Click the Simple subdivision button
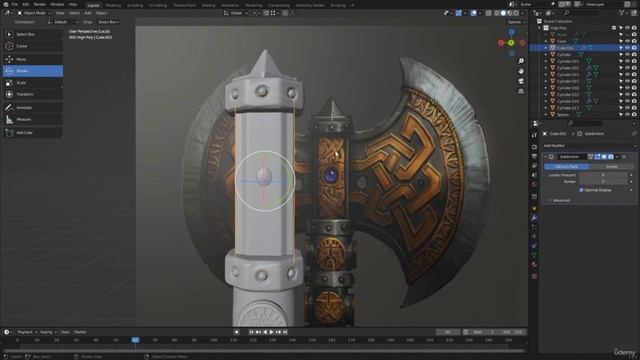Image resolution: width=640 pixels, height=360 pixels. [x=611, y=167]
